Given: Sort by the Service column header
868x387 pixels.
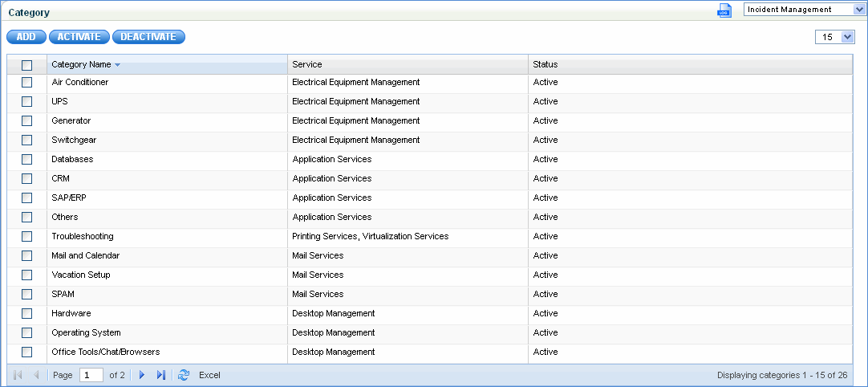Looking at the screenshot, I should tap(408, 64).
